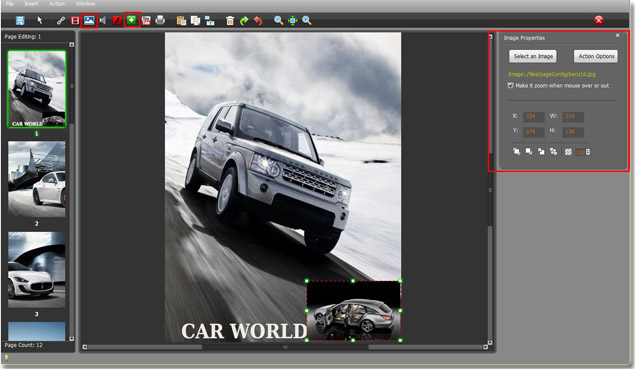Image resolution: width=635 pixels, height=369 pixels.
Task: Click the third layer-order icon in Image Properties
Action: coord(541,151)
